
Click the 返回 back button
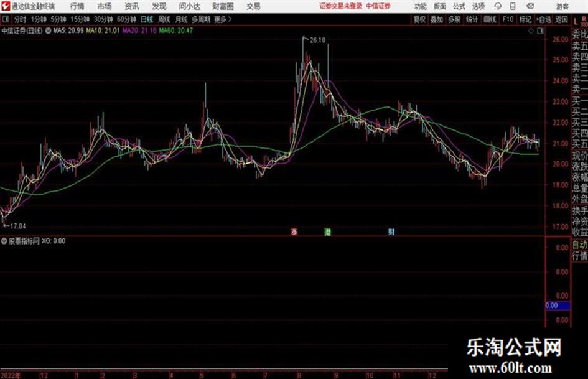click(561, 19)
